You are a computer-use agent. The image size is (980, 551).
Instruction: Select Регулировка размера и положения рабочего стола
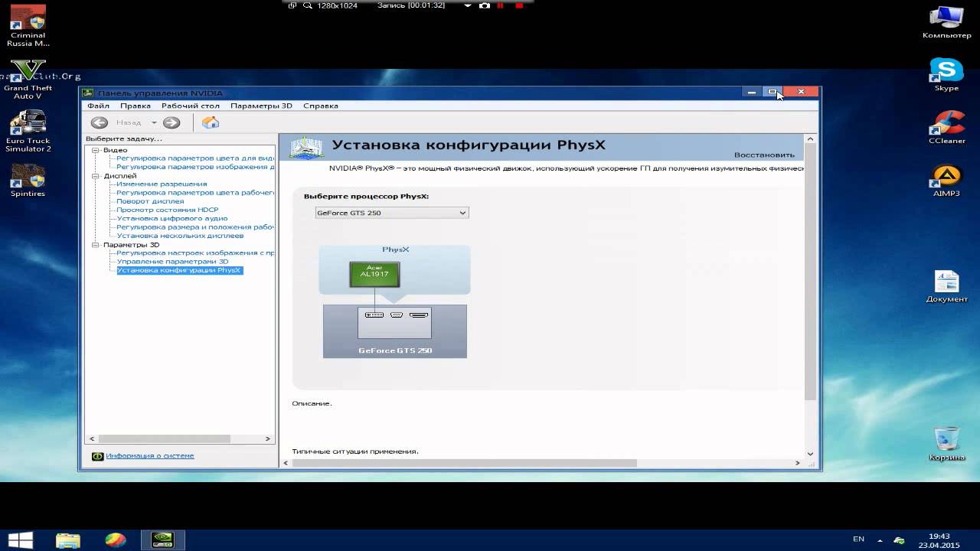(195, 227)
